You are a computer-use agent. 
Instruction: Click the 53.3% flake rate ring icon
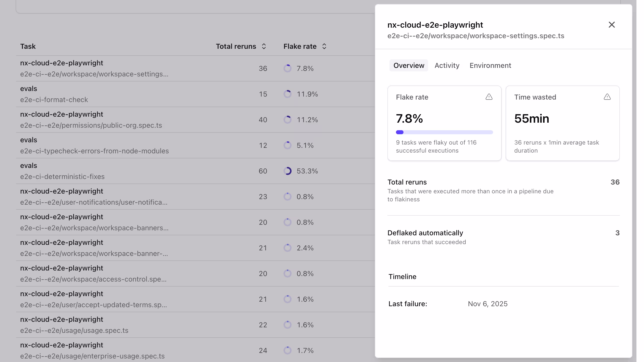[x=288, y=171]
